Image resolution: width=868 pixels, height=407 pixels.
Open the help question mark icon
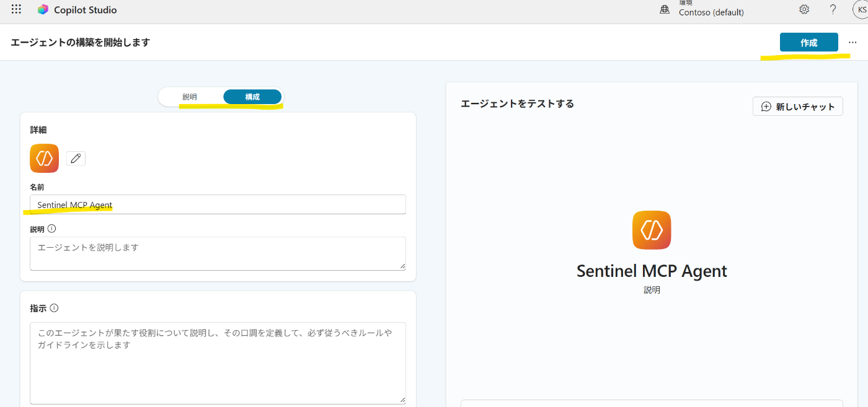tap(833, 9)
